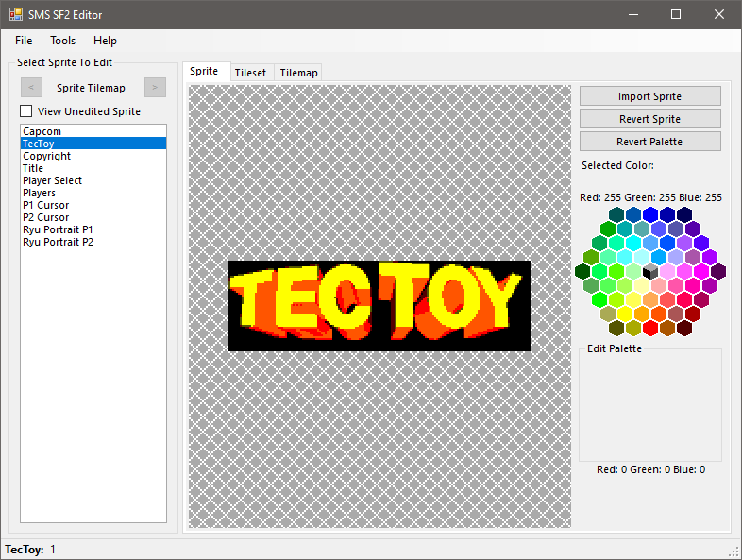The image size is (742, 560).
Task: Minimize the SMS SF2 Editor window
Action: coord(633,15)
